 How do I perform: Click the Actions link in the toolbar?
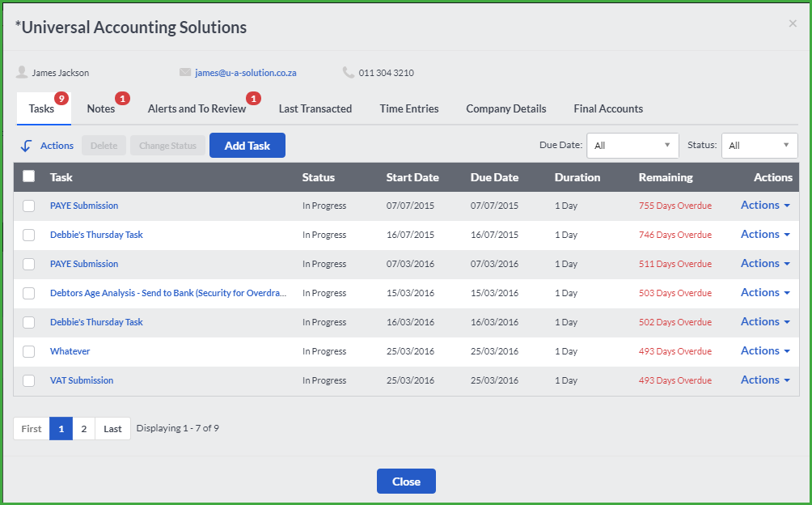point(57,146)
